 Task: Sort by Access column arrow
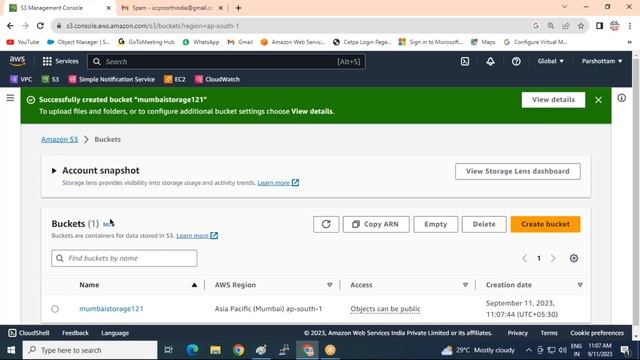click(465, 285)
